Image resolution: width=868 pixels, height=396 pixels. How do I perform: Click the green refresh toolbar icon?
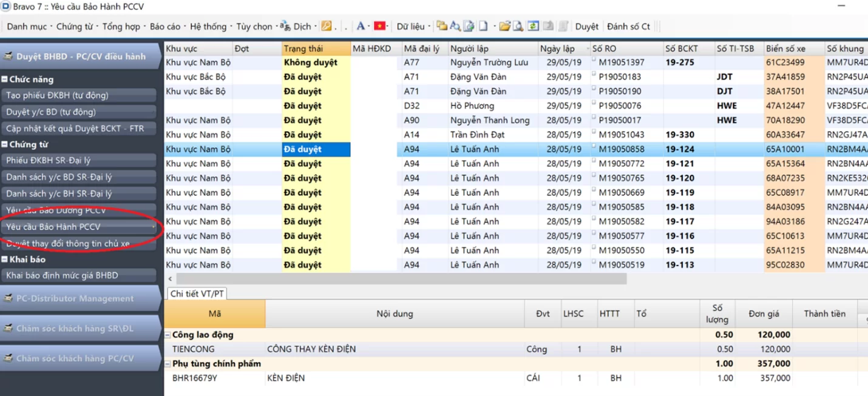point(533,26)
